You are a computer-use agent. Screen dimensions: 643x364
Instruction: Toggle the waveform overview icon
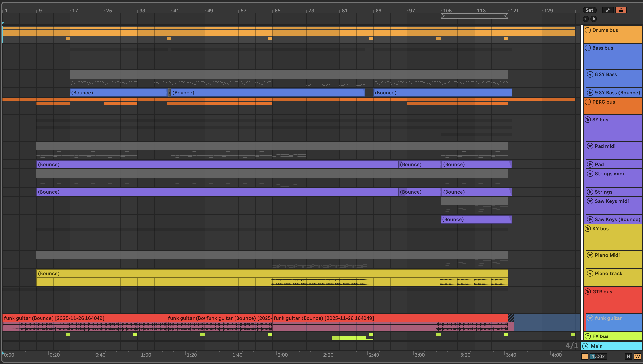585,356
